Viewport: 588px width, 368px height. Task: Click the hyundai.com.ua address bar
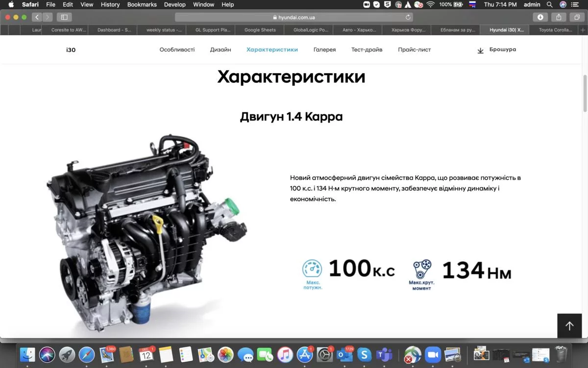tap(294, 17)
